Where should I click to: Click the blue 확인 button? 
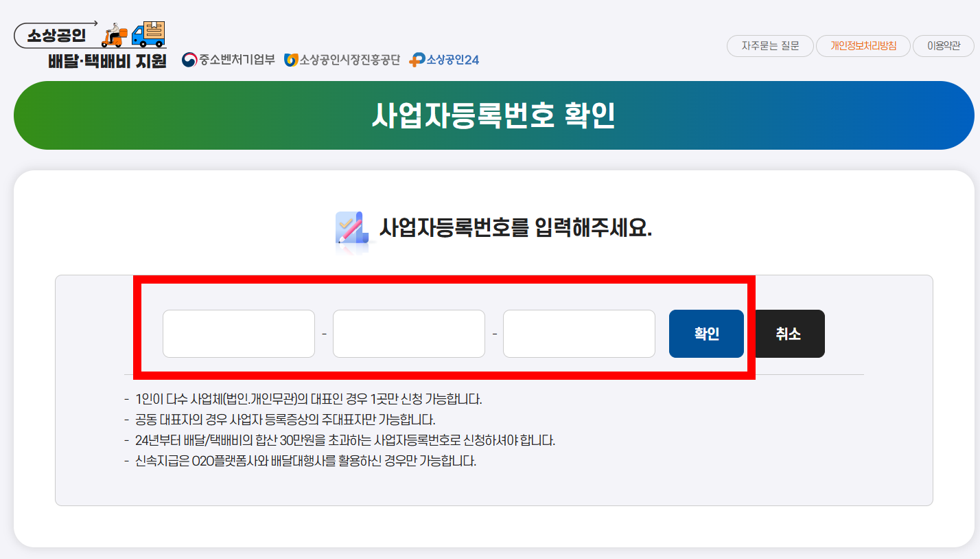click(706, 334)
